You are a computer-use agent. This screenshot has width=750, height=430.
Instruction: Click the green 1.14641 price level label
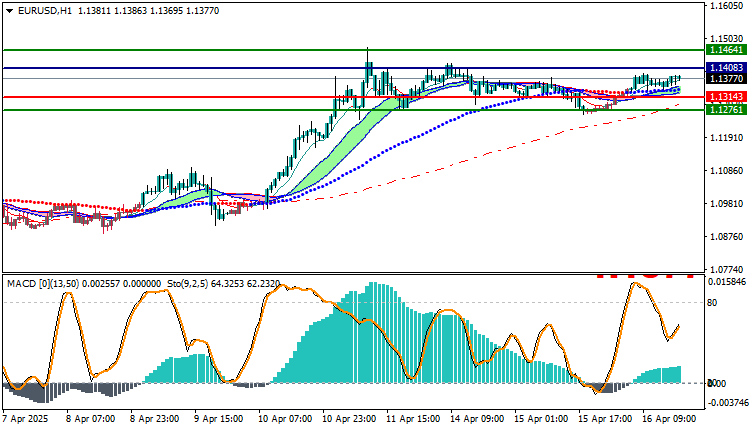(726, 50)
